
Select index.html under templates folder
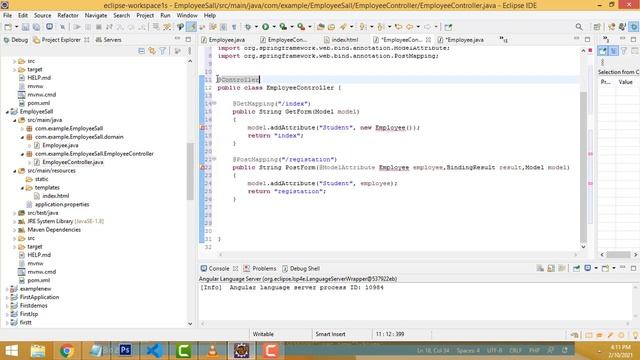pos(56,196)
